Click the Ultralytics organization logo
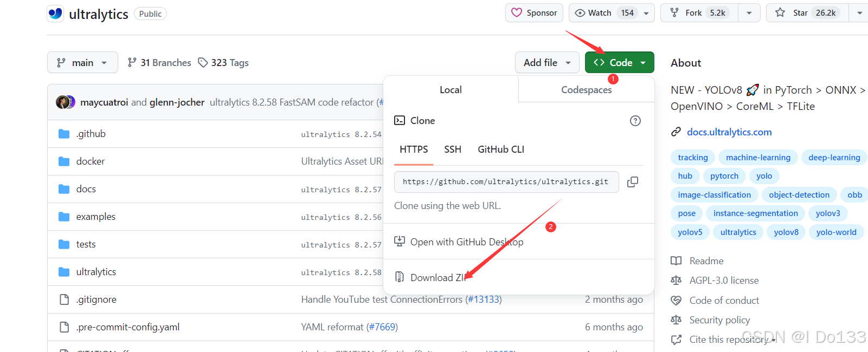868x352 pixels. point(55,14)
